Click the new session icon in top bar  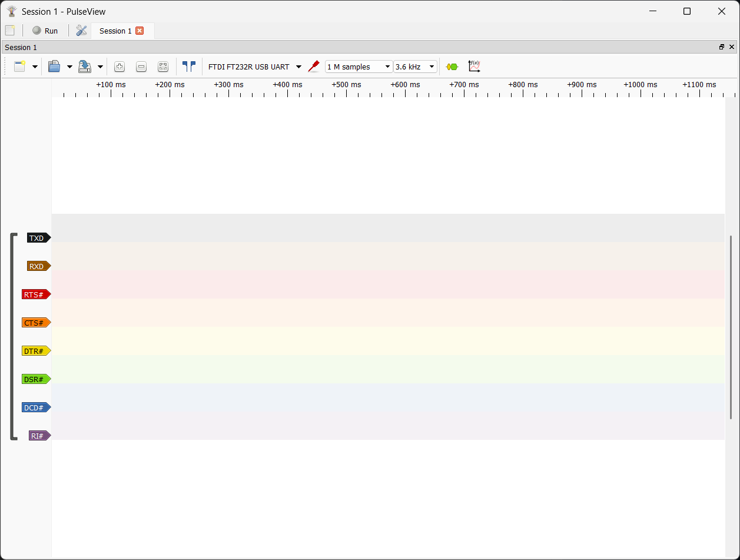pos(10,31)
